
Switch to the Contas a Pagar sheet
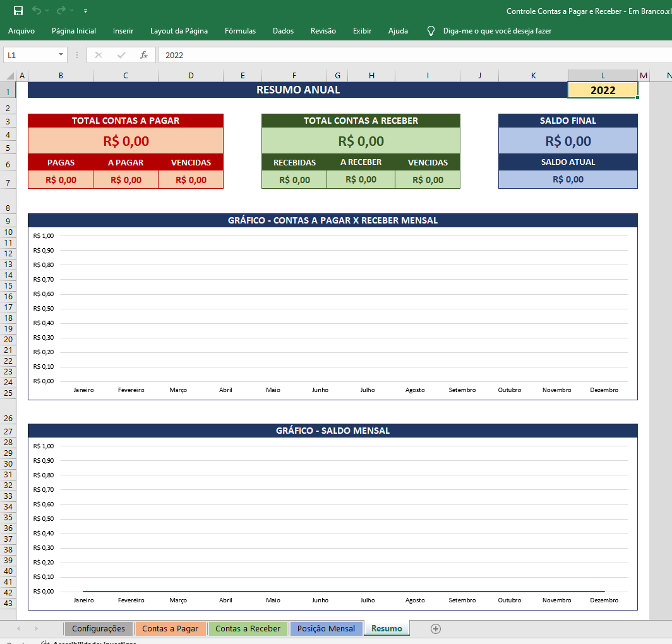pyautogui.click(x=170, y=629)
